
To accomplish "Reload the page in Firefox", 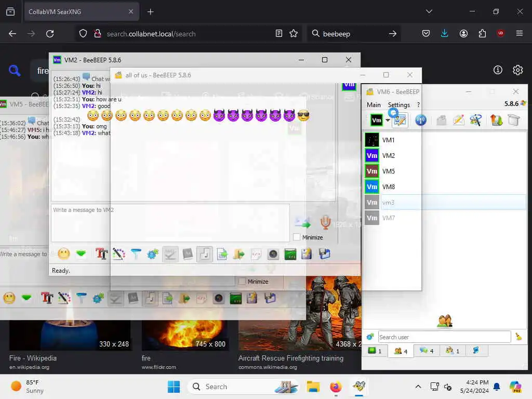I will [50, 34].
